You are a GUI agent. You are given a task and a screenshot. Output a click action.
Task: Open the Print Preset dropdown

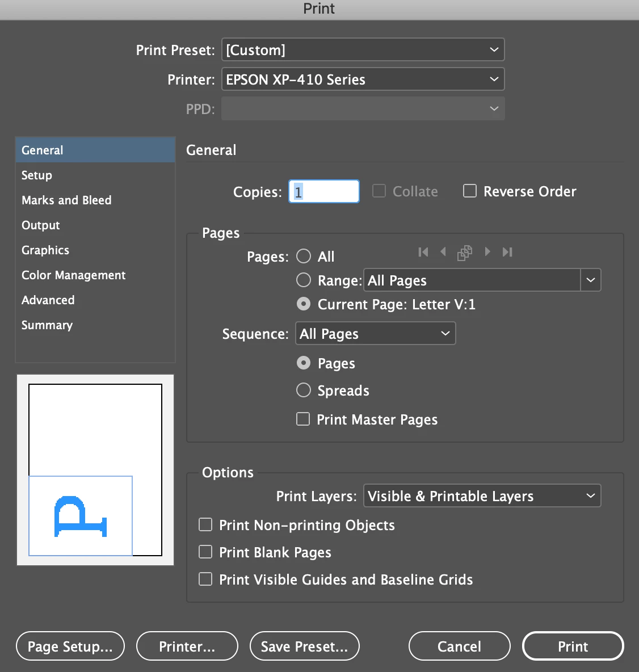[363, 50]
